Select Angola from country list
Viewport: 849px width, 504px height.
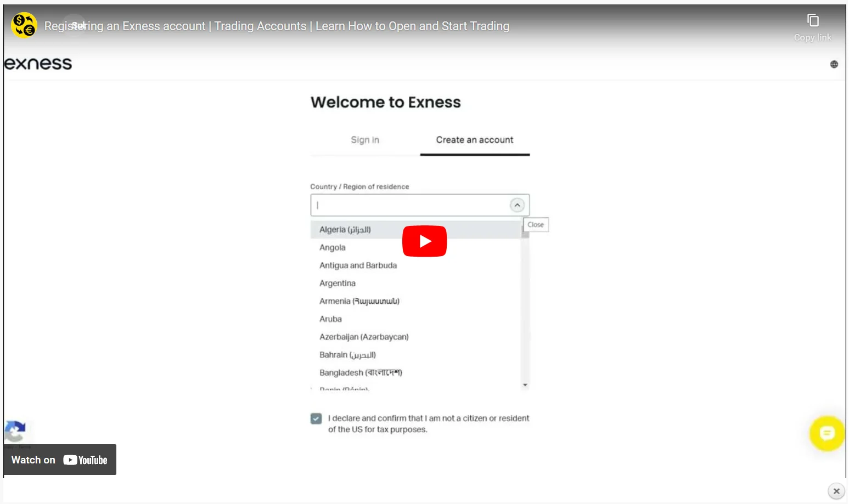pyautogui.click(x=333, y=247)
